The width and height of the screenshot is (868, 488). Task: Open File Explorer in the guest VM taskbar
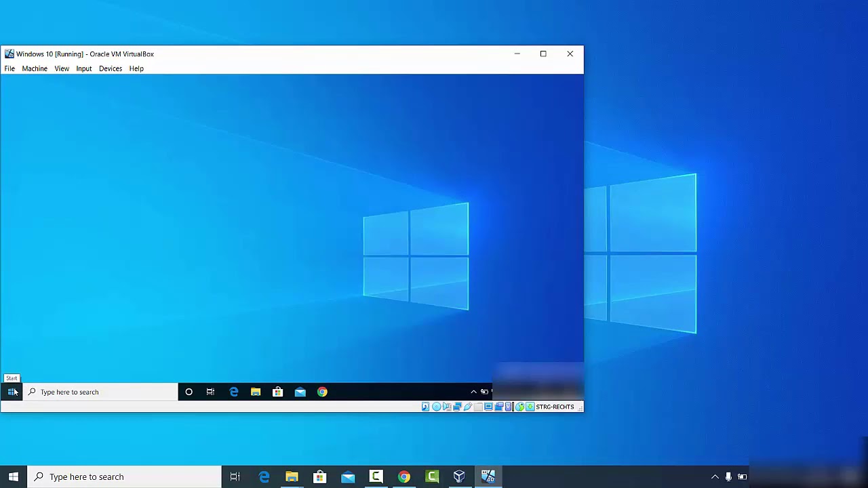click(256, 392)
